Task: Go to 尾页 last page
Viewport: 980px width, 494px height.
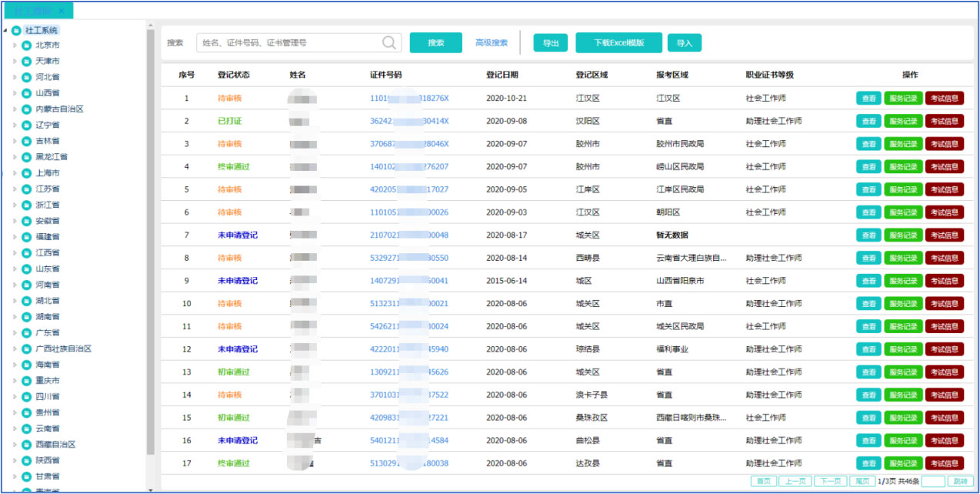Action: coord(862,481)
